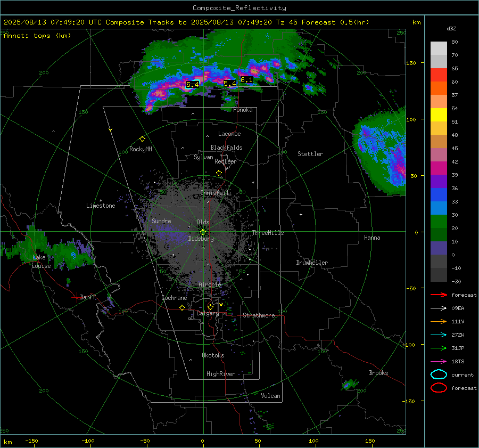Viewport: 479px width, 448px height.
Task: Click the white 09EA arrow legend icon
Action: 439,308
